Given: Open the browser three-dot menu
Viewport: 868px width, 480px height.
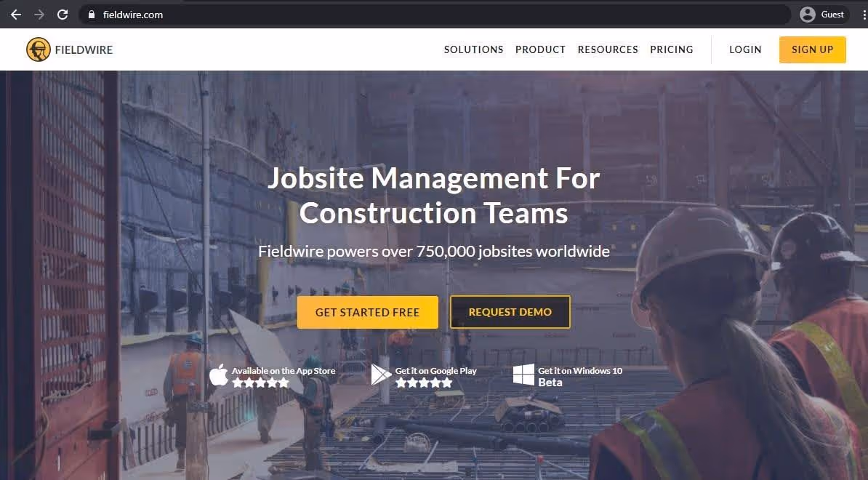Looking at the screenshot, I should [864, 15].
